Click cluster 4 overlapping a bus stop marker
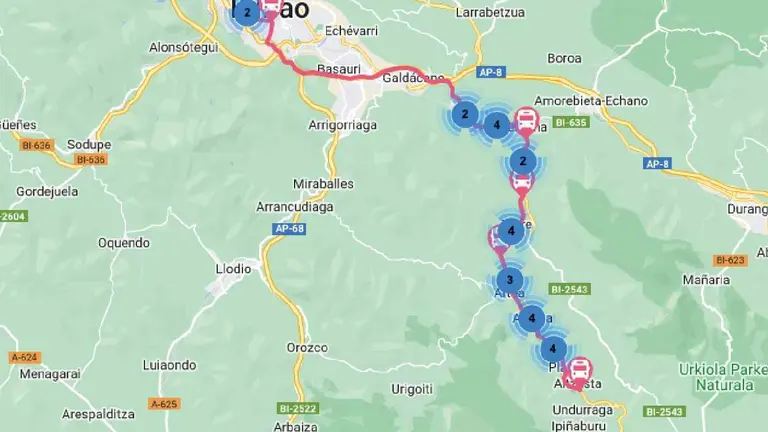The width and height of the screenshot is (768, 432). 511,231
